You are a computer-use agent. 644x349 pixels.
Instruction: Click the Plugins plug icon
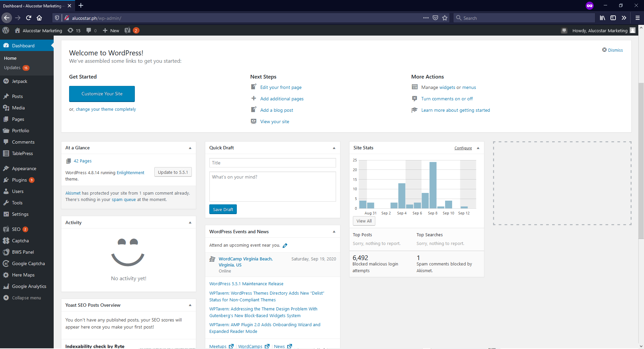[6, 180]
